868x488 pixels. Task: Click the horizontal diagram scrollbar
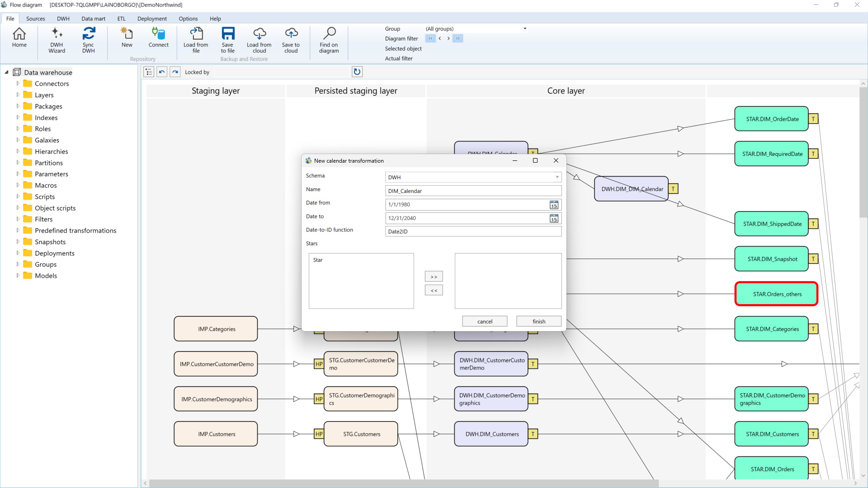coord(404,483)
